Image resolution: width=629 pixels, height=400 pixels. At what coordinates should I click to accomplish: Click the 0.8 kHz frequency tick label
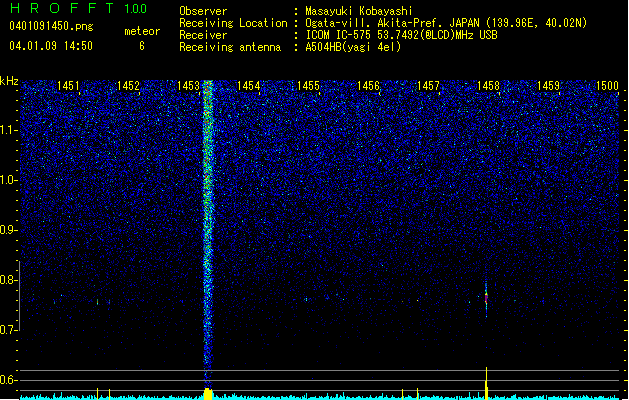(8, 280)
